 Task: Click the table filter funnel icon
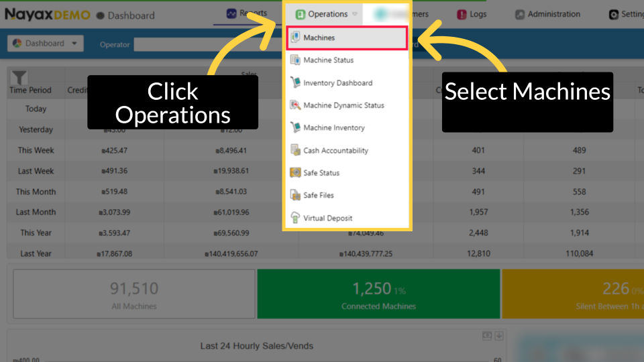click(19, 77)
